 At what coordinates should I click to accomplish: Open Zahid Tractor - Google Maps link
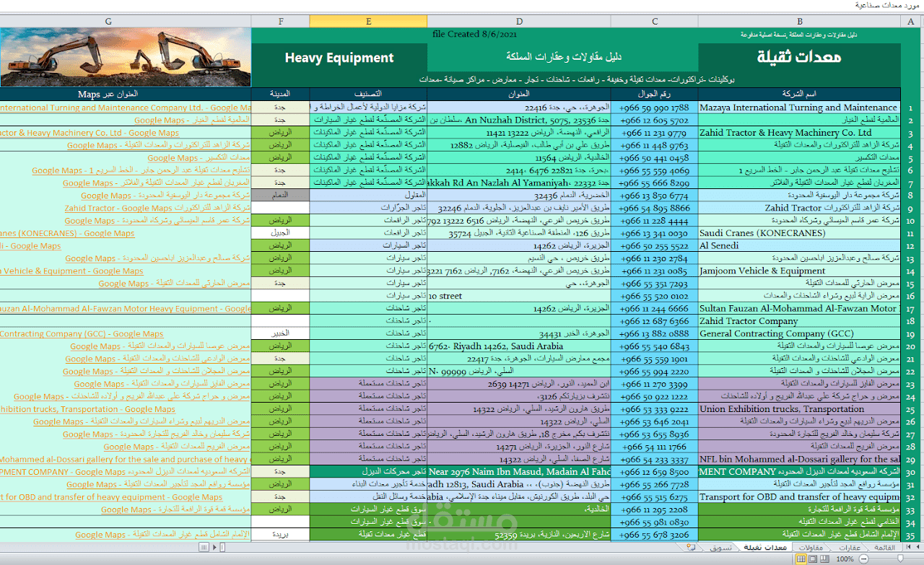(157, 209)
